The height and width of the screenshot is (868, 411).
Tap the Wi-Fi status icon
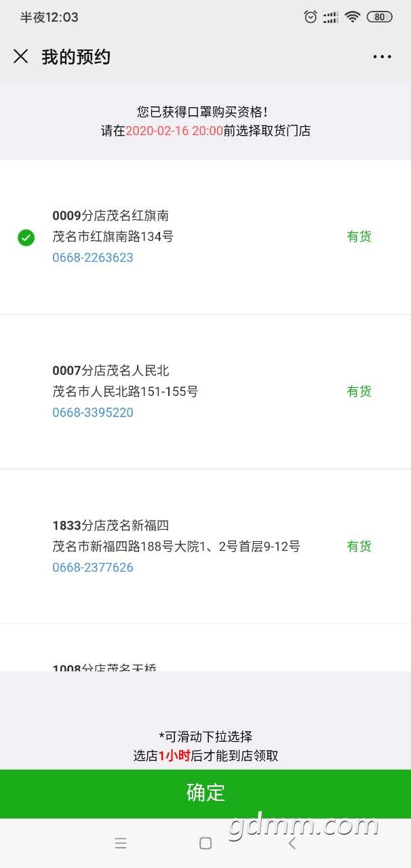pos(352,18)
